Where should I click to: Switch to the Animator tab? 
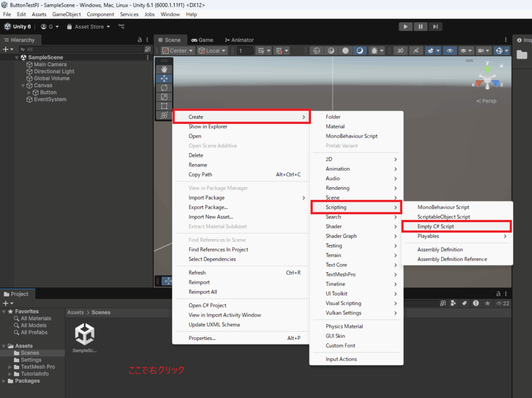coord(239,39)
